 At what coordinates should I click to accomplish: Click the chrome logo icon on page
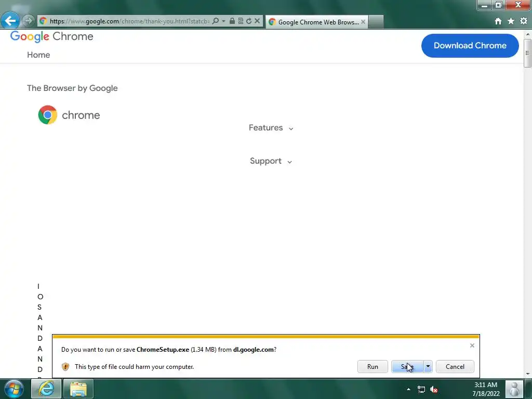[47, 115]
